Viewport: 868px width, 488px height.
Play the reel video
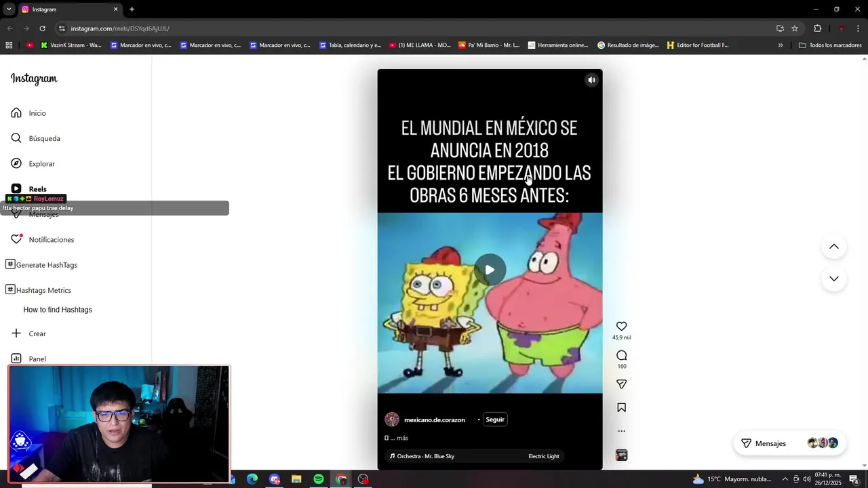coord(490,270)
